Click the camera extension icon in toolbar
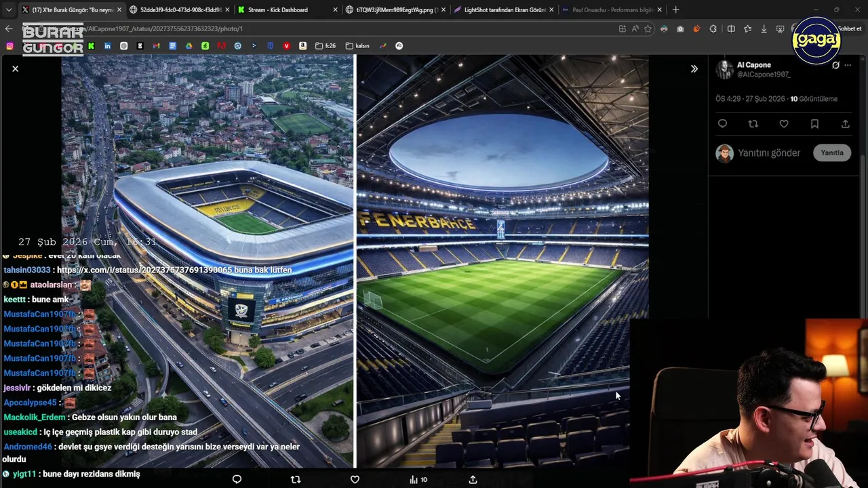Screen dimensions: 868x488 (680, 28)
